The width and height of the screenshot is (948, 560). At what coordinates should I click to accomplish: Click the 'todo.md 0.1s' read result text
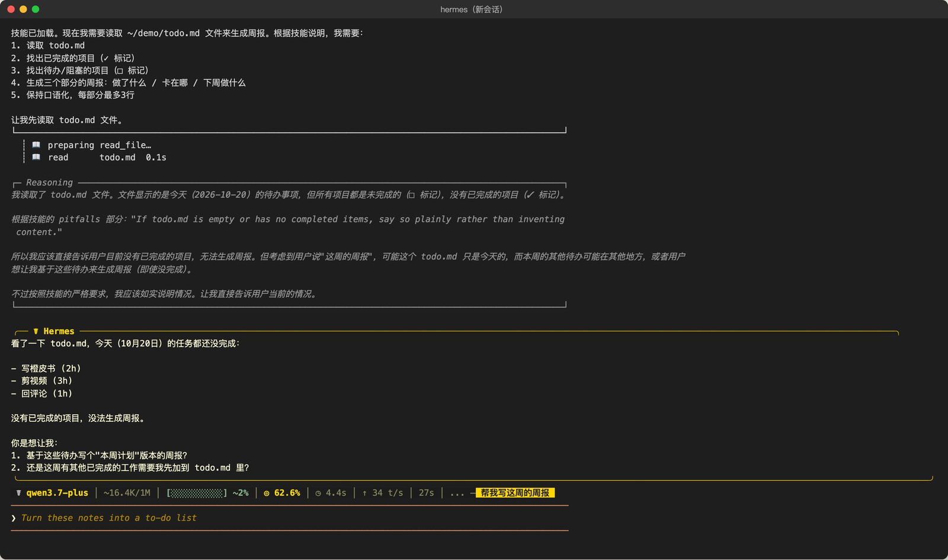(x=133, y=158)
